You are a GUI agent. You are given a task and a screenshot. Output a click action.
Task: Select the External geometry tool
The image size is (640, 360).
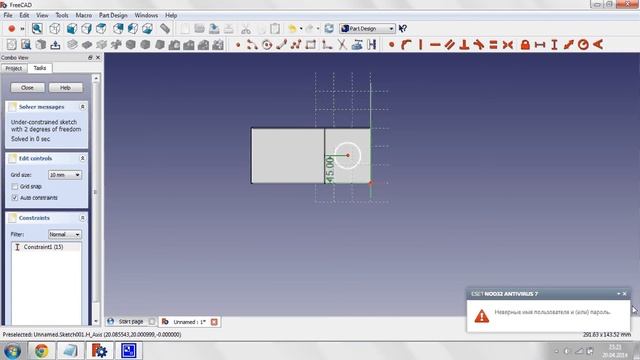click(357, 44)
